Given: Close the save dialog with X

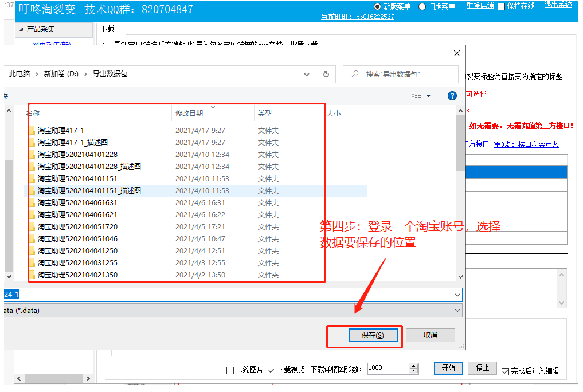Looking at the screenshot, I should pos(457,53).
